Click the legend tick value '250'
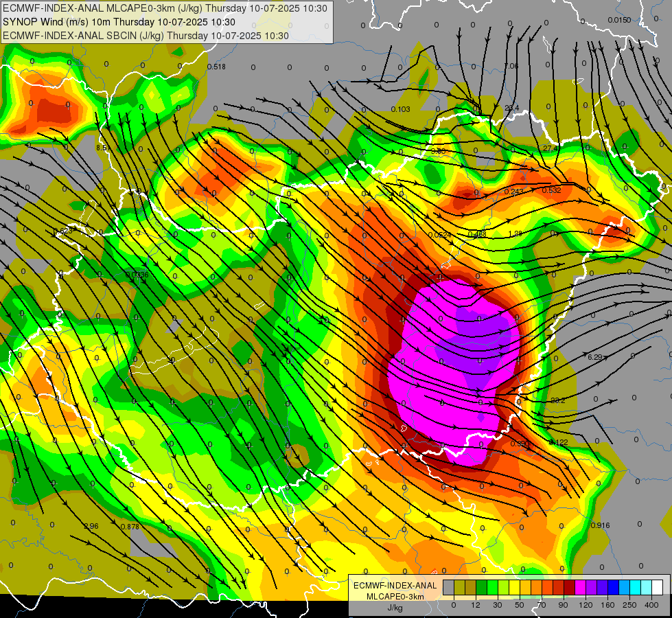672x618 pixels. pos(629,605)
